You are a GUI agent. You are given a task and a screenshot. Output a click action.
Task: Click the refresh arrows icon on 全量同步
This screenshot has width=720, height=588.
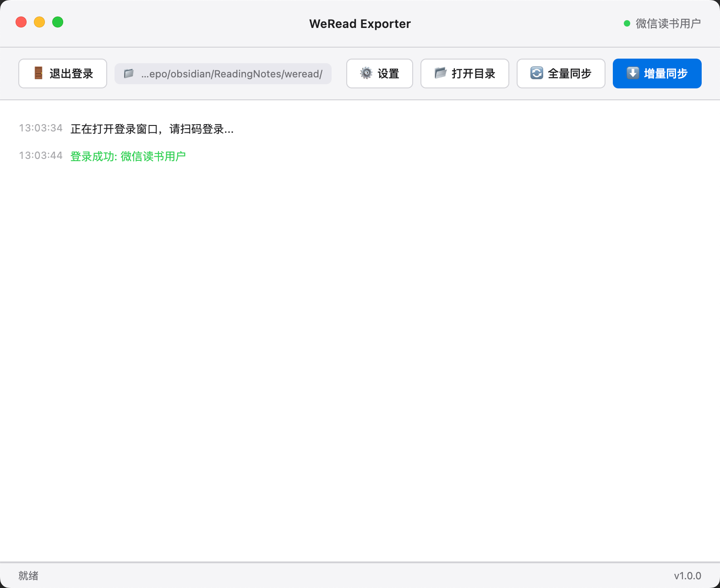(536, 73)
